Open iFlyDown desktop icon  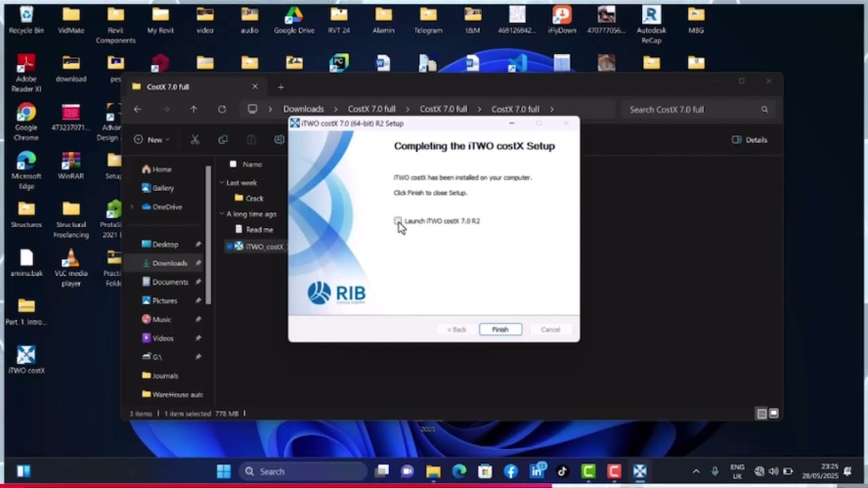pyautogui.click(x=561, y=20)
